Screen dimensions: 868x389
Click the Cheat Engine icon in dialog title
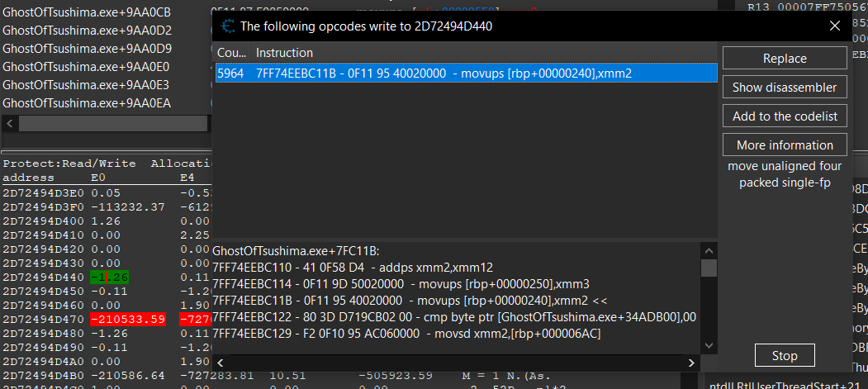[226, 26]
